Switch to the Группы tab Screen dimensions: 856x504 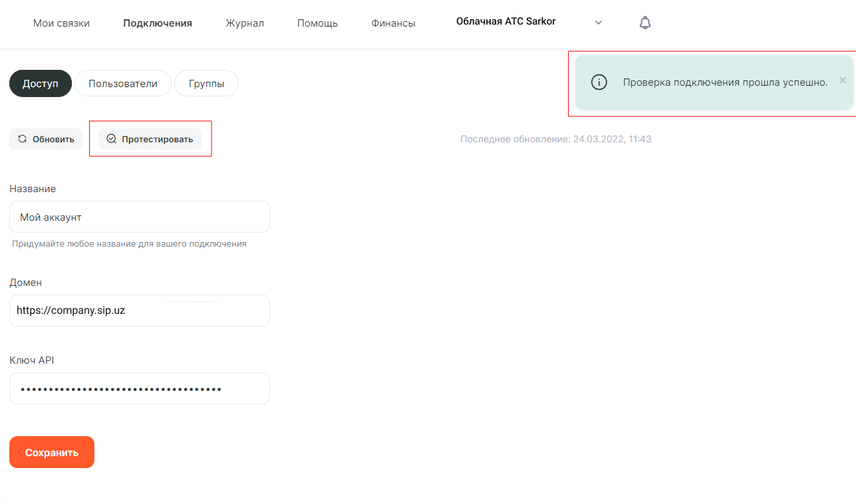[206, 84]
